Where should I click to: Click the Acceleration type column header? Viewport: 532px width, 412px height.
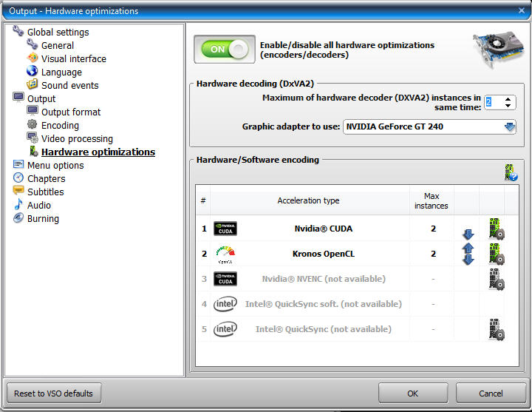(x=308, y=200)
